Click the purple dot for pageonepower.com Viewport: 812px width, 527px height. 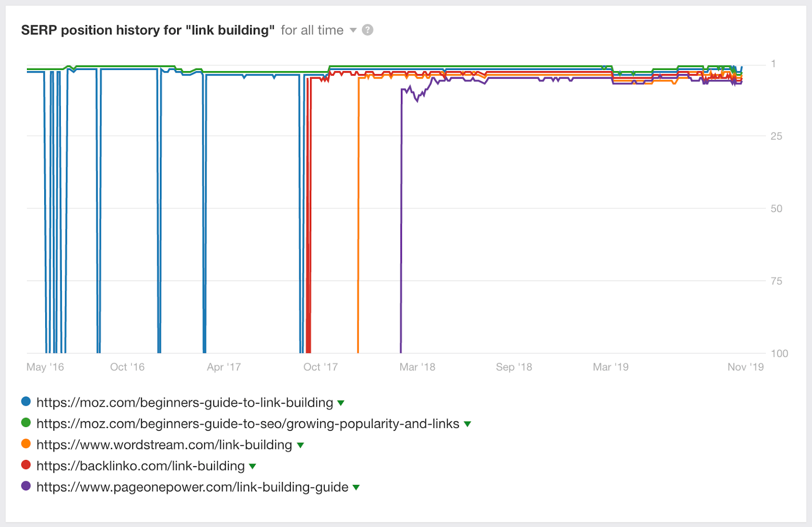[x=26, y=486]
